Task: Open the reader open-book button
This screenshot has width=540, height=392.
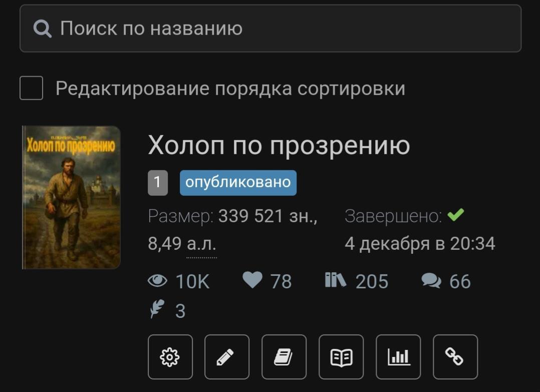Action: pyautogui.click(x=341, y=357)
